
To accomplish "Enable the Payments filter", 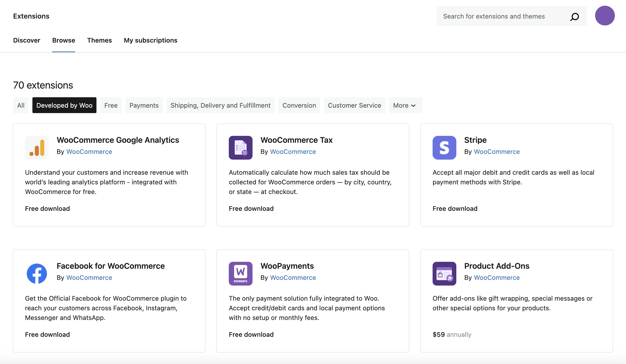I will coord(144,105).
